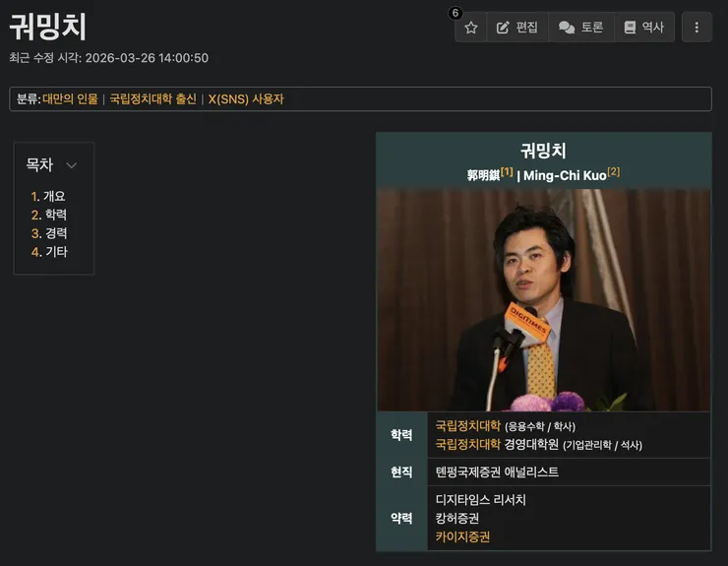Click the 디지타임스 리서치 text
Image resolution: width=728 pixels, height=566 pixels.
(x=480, y=500)
